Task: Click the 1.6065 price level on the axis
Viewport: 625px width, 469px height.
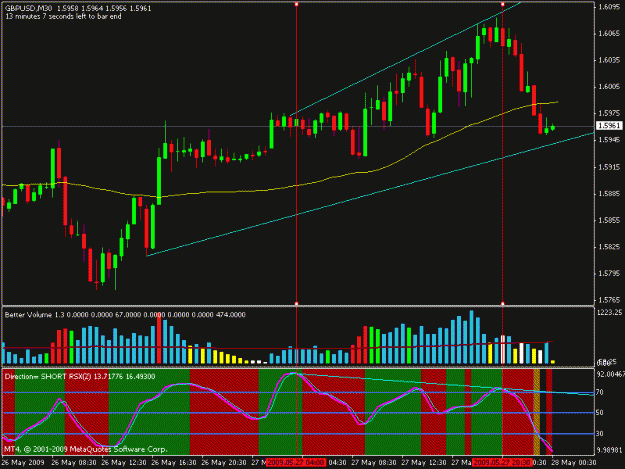Action: tap(609, 34)
